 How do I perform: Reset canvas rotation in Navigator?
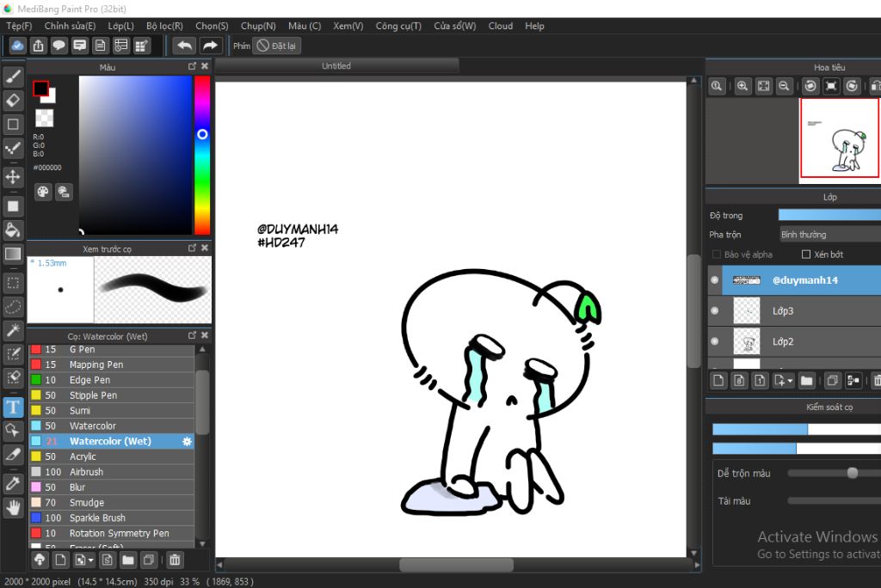pyautogui.click(x=831, y=86)
